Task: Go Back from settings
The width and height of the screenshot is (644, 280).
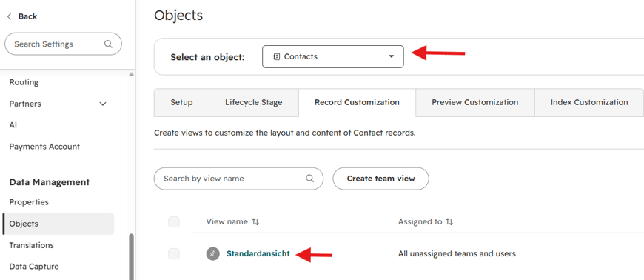Action: click(x=22, y=16)
